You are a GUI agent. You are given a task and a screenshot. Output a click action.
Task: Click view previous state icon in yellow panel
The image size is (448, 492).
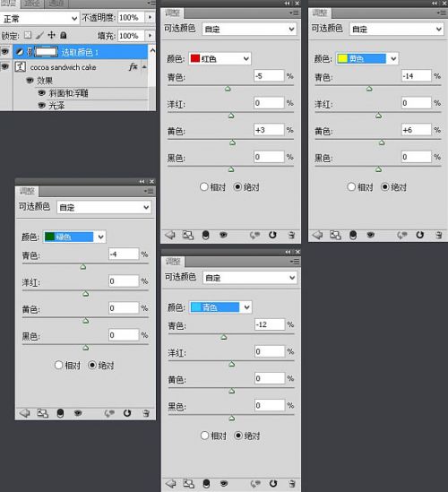tap(401, 235)
